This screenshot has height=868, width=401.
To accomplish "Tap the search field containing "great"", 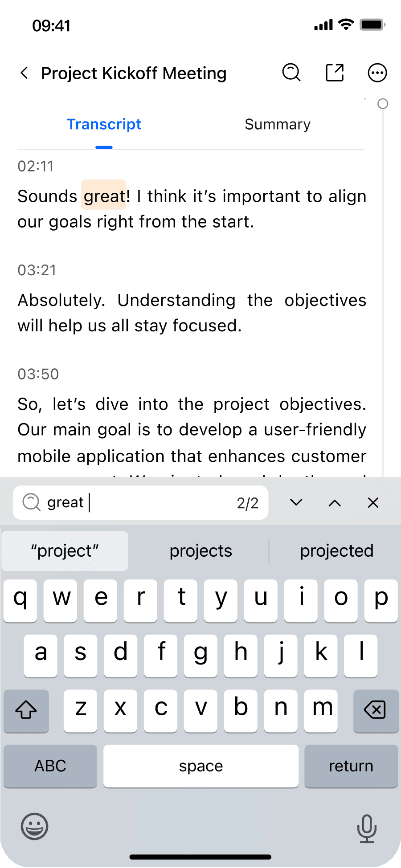I will point(141,503).
